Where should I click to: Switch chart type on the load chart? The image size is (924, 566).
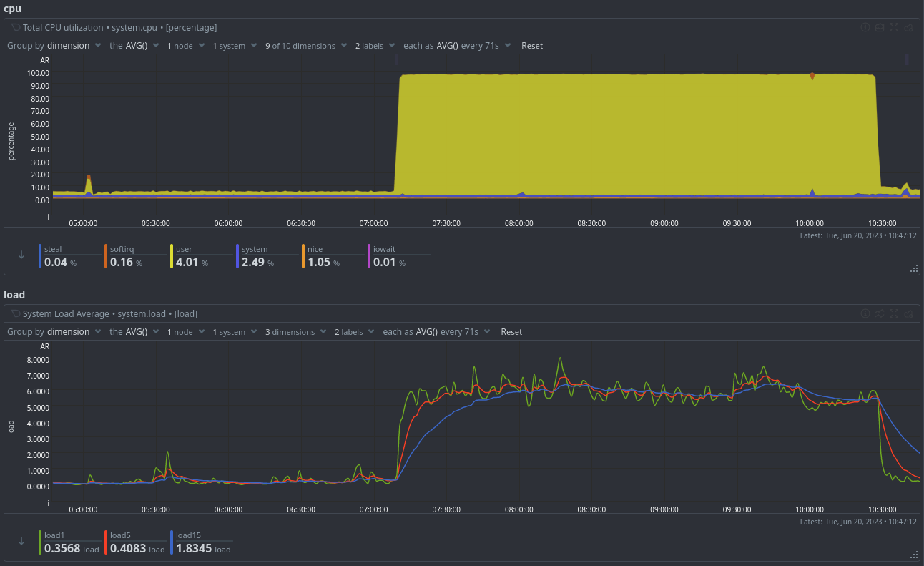(x=880, y=313)
